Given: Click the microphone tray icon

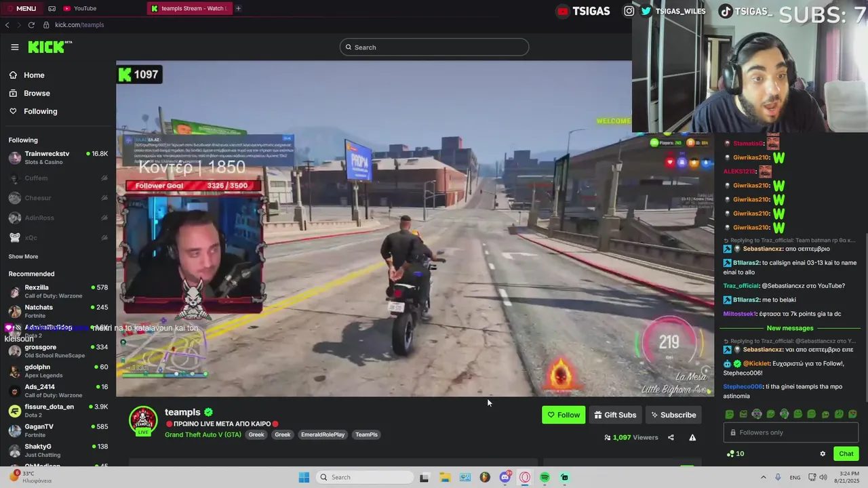Looking at the screenshot, I should 778,477.
